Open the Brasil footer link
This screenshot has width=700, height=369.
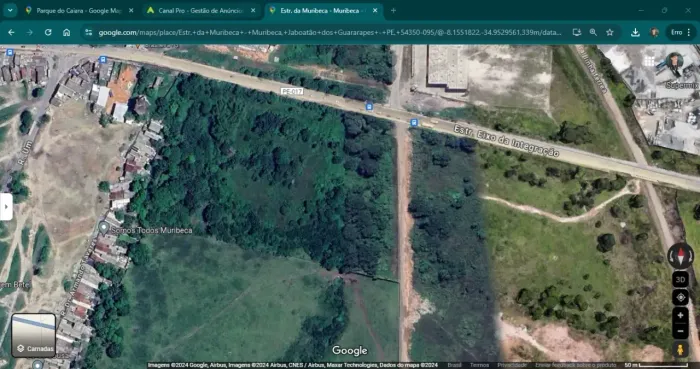click(x=454, y=365)
